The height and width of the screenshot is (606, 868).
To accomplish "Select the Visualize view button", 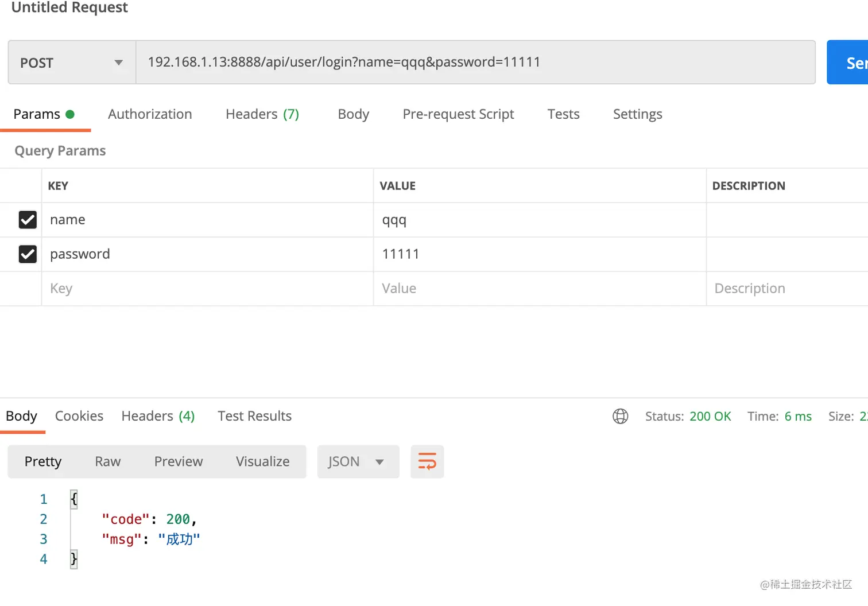I will coord(262,461).
